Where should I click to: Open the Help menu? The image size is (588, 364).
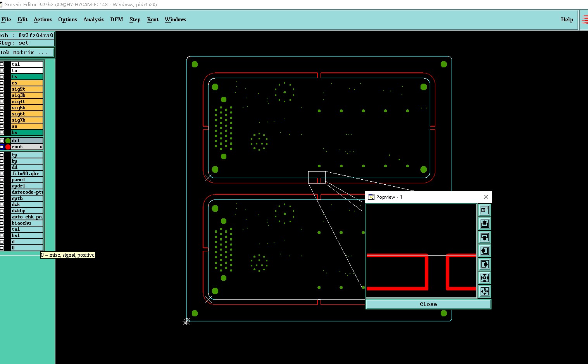tap(567, 19)
